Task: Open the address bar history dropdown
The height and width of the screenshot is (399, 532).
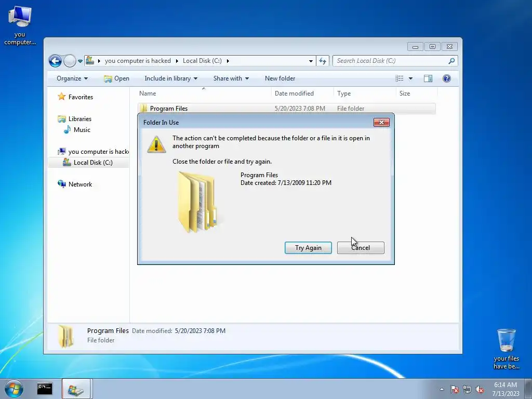Action: click(x=311, y=61)
